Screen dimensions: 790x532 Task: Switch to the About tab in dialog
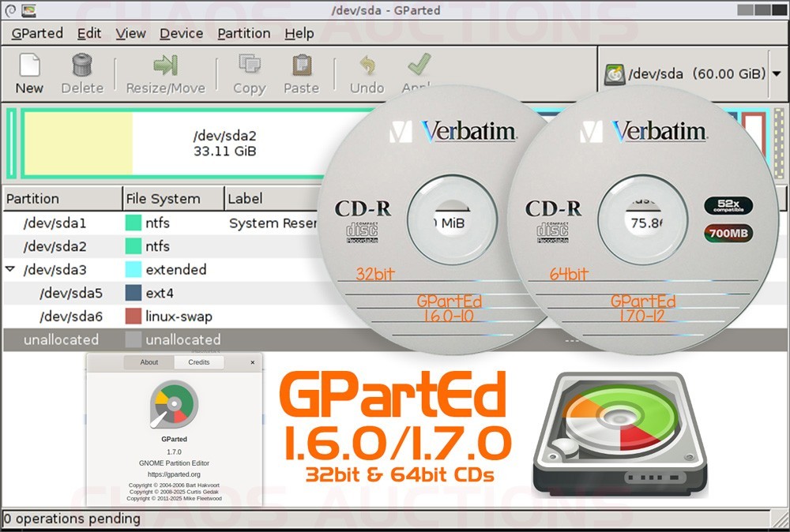149,362
